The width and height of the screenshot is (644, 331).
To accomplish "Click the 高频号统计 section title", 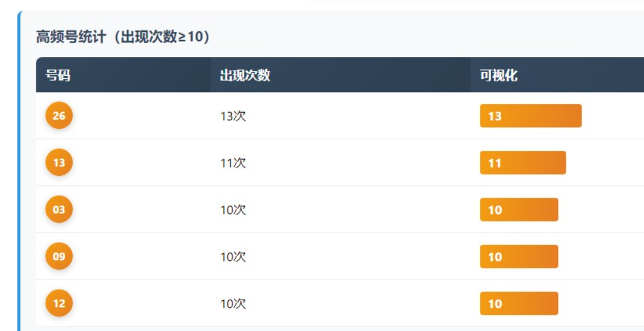I will (123, 38).
